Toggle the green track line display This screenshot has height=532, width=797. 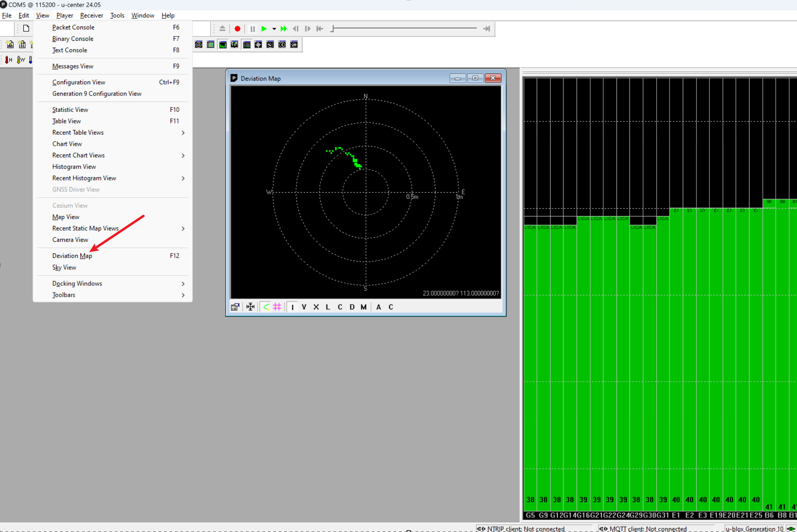pos(266,307)
